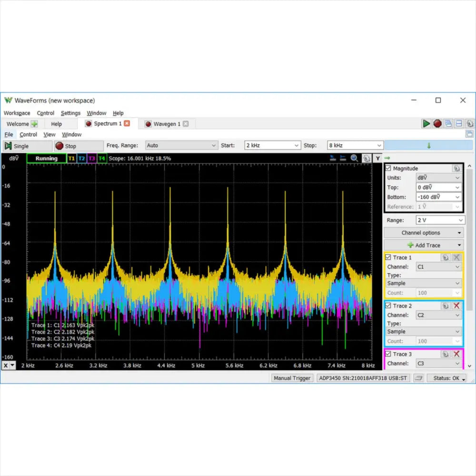Click the plot options gear above graph

367,159
